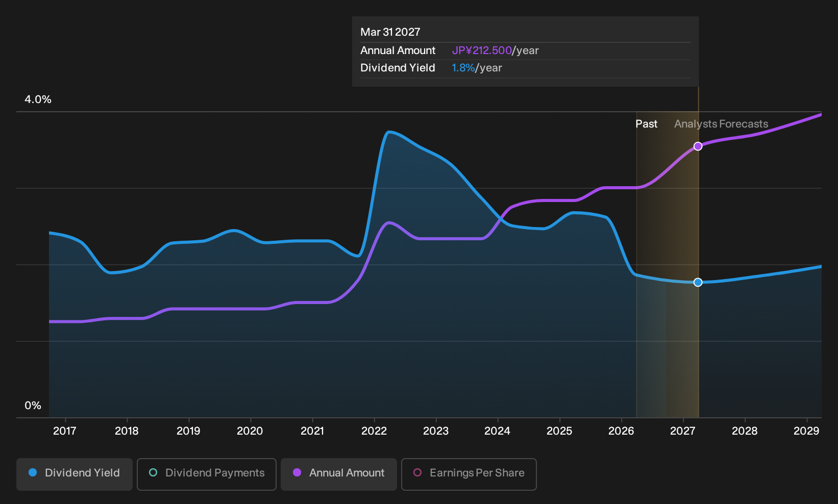Viewport: 838px width, 504px height.
Task: Click the 2029 x-axis year label
Action: point(806,431)
